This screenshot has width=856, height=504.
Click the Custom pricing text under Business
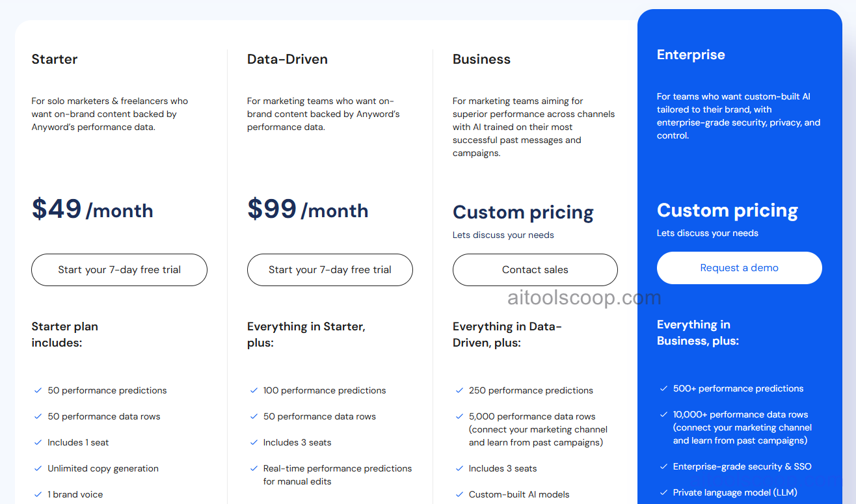coord(523,212)
